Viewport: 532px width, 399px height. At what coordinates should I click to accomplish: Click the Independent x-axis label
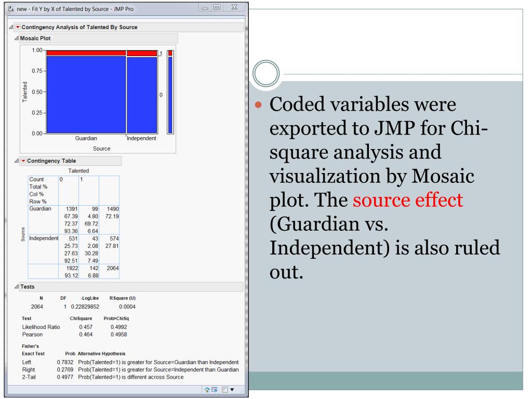coord(141,138)
